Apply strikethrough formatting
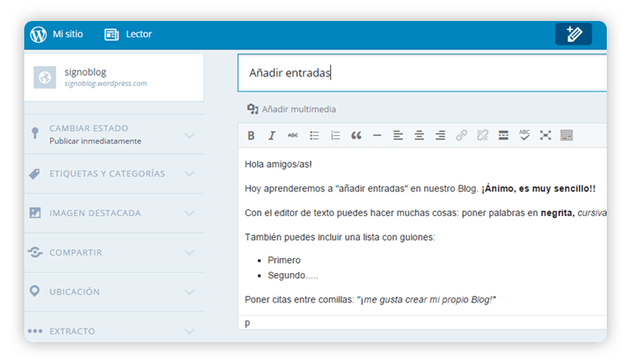 pyautogui.click(x=293, y=136)
